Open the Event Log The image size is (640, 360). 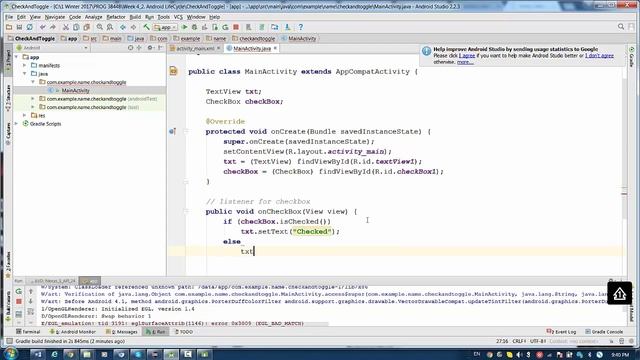tap(561, 332)
